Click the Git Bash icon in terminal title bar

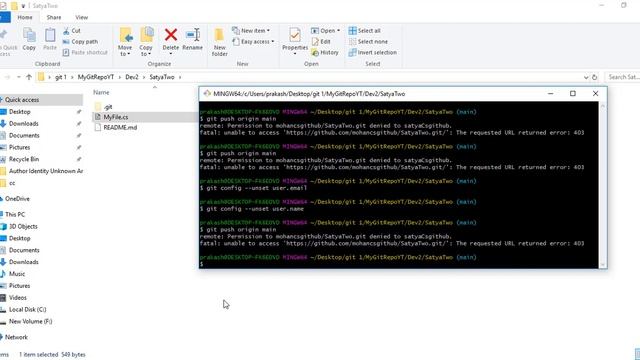pos(207,93)
